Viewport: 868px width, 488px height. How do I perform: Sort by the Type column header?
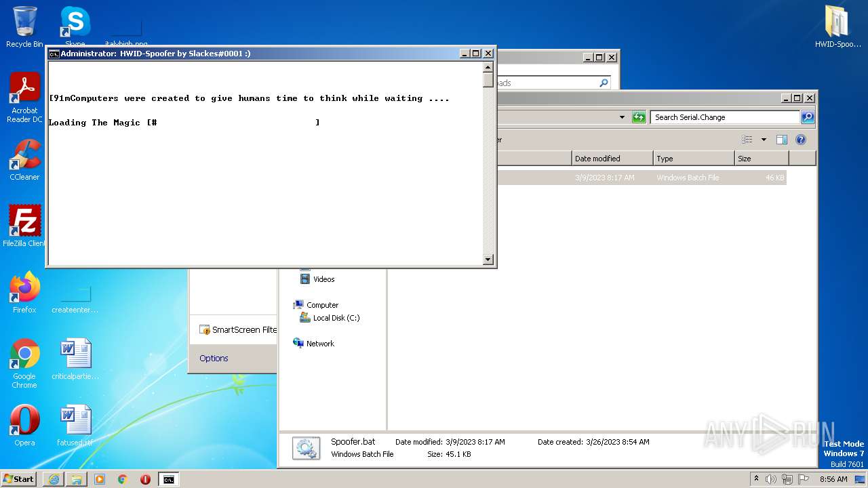click(694, 159)
